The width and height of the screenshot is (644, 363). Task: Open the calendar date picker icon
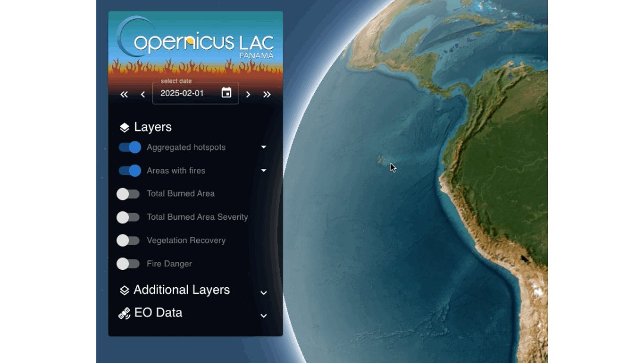[x=226, y=93]
